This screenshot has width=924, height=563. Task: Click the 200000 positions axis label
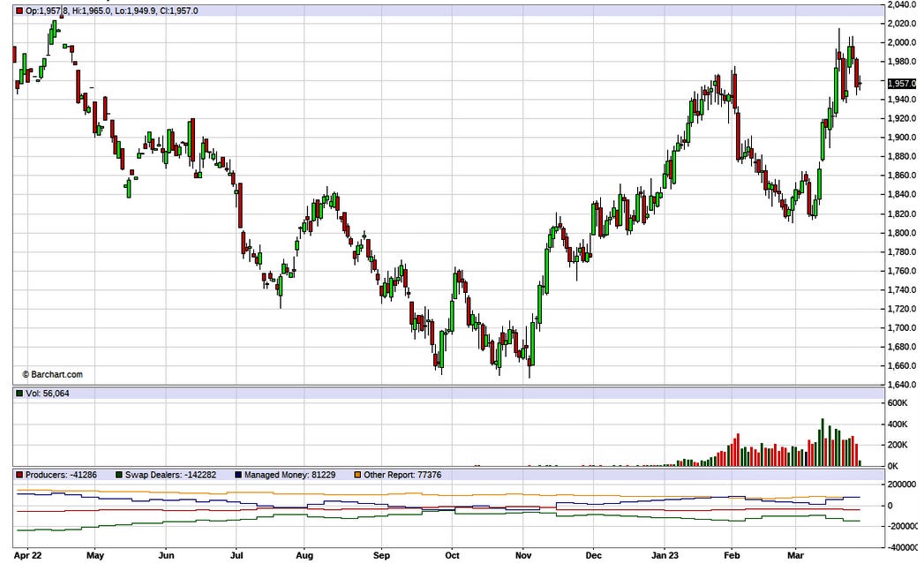coord(902,484)
